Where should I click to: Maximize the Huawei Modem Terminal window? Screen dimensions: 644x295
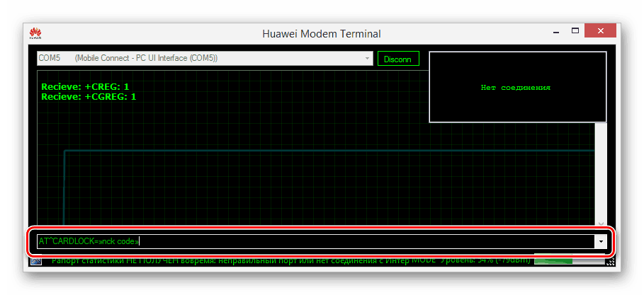(x=576, y=31)
